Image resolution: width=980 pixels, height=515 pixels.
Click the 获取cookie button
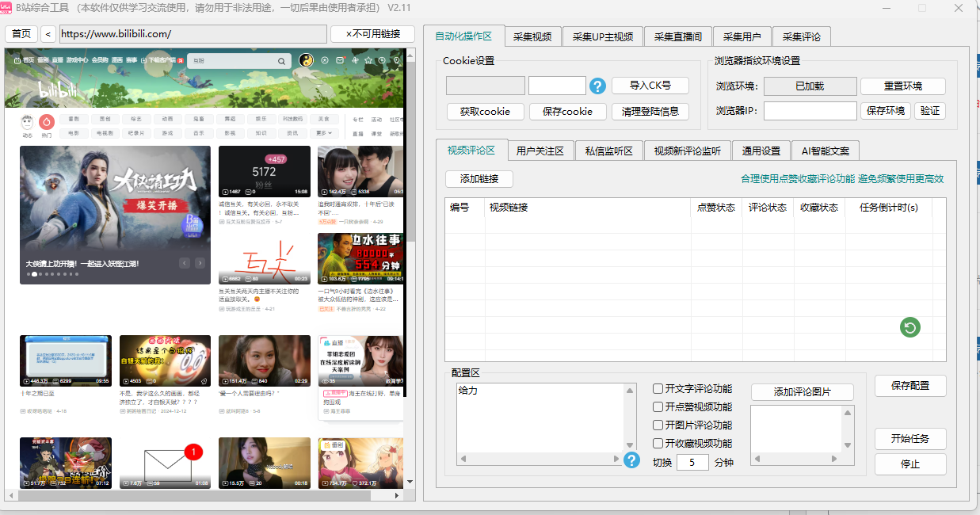coord(486,112)
